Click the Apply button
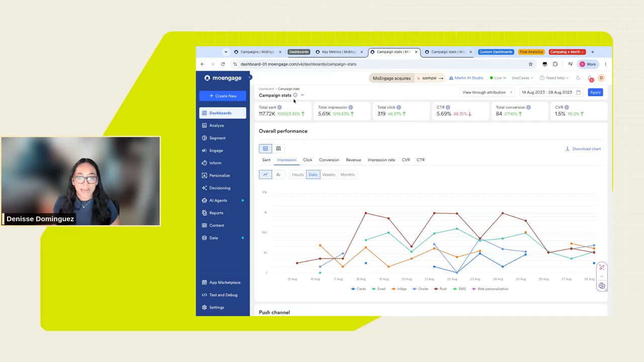644x362 pixels. pos(595,93)
